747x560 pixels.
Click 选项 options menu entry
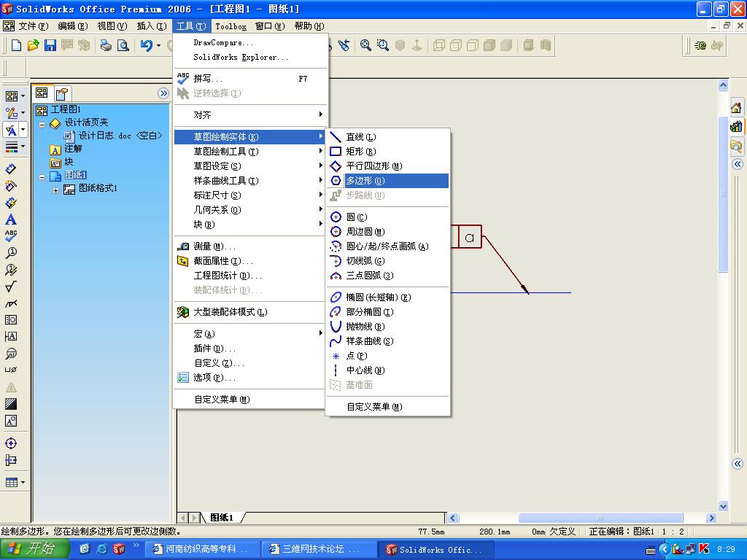pos(251,378)
